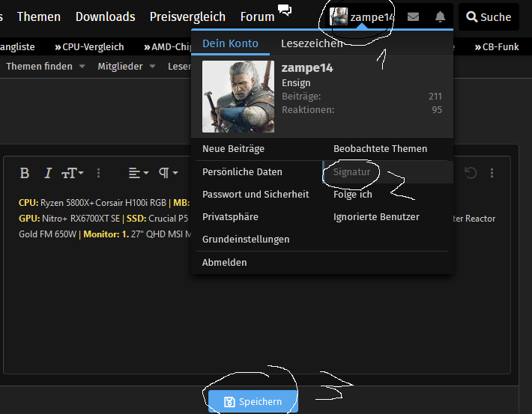The height and width of the screenshot is (414, 532).
Task: Open the notifications bell
Action: [x=440, y=16]
